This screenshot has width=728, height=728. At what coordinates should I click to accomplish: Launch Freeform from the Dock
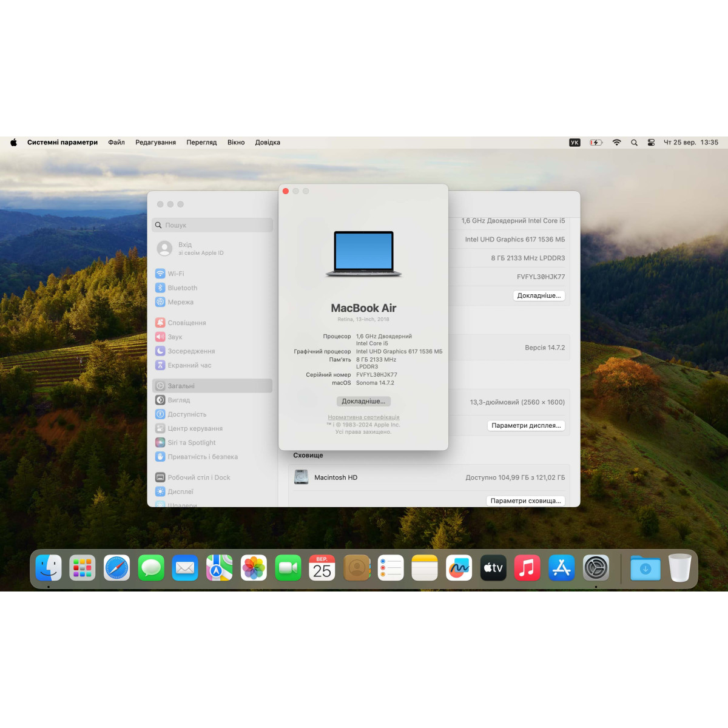point(459,568)
